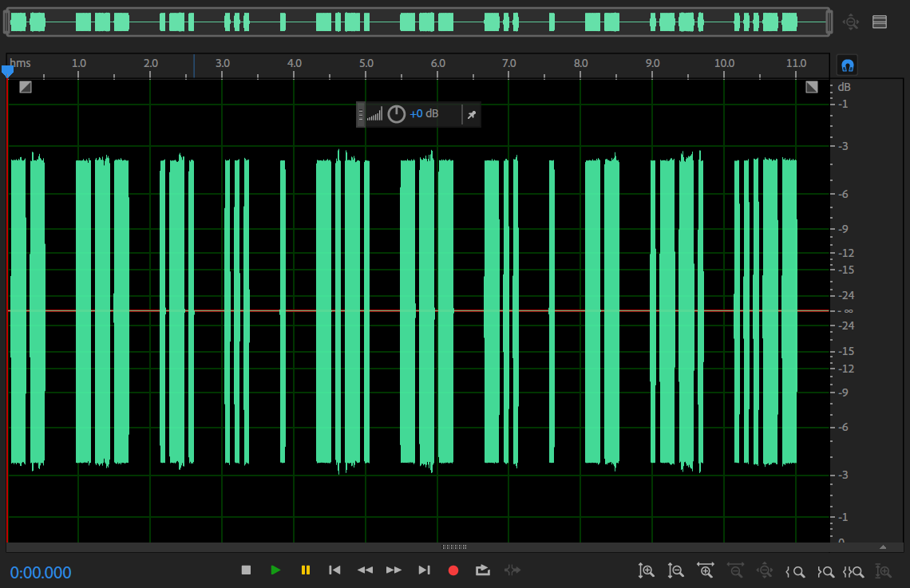Zoom in at the in point

[x=795, y=571]
